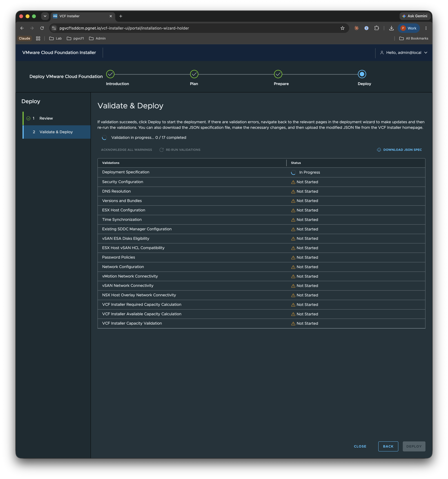Click the VMware Cloud Foundation Installer title
Image resolution: width=448 pixels, height=479 pixels.
pyautogui.click(x=59, y=52)
